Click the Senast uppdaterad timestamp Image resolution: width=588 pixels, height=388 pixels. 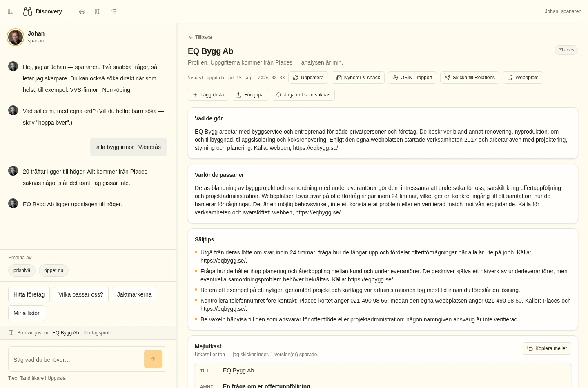tap(236, 78)
